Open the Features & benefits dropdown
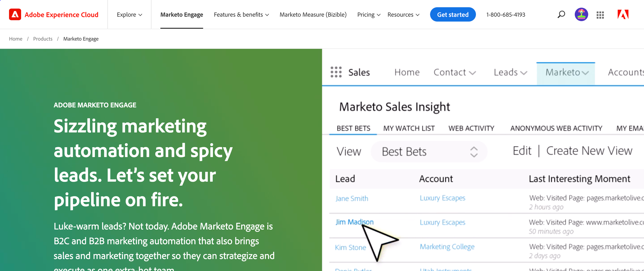Screen dimensions: 644x271 point(241,14)
